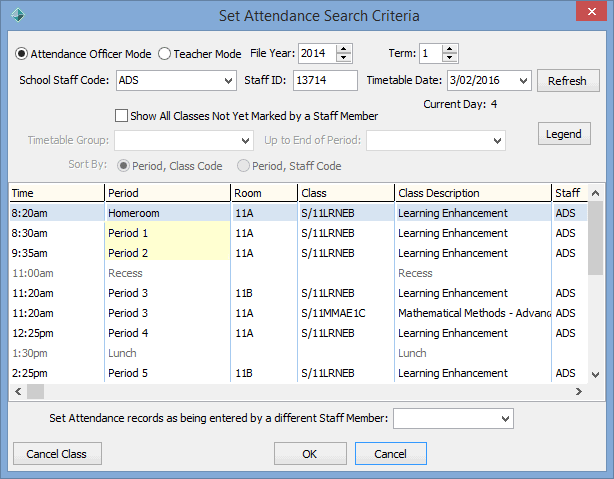Close the Set Attendance Search Criteria dialog

[592, 11]
